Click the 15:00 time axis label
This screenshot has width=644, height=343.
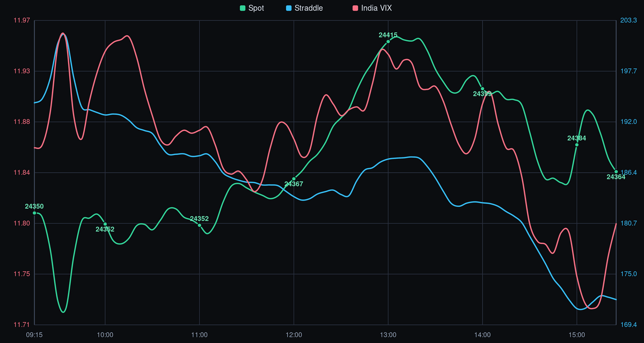(x=577, y=334)
